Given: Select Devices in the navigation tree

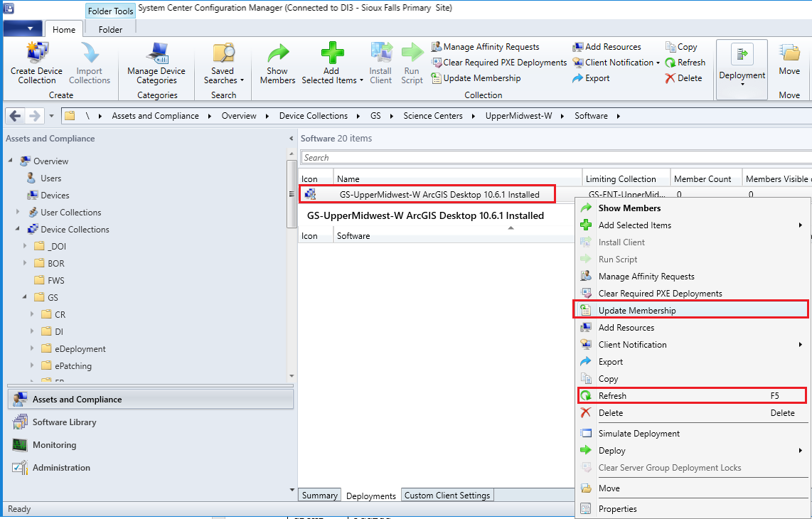Looking at the screenshot, I should click(x=55, y=196).
